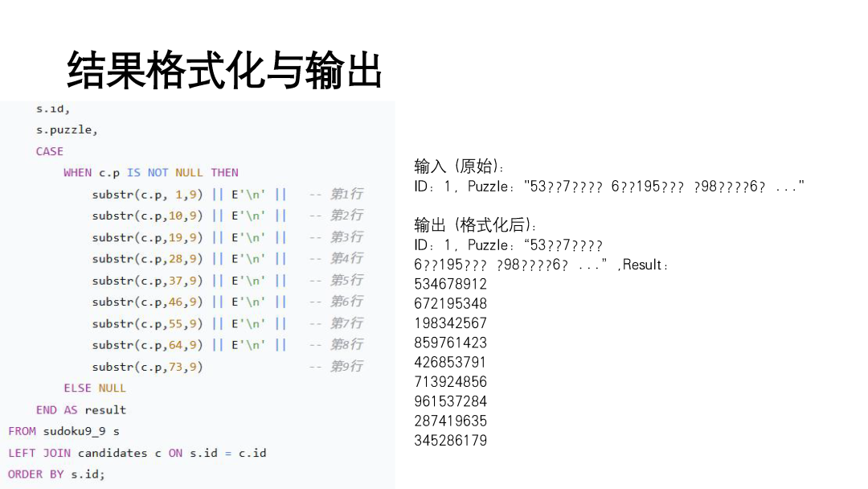Viewport: 868px width, 489px height.
Task: Click substr(c.p,46,9) code line
Action: tap(189, 302)
